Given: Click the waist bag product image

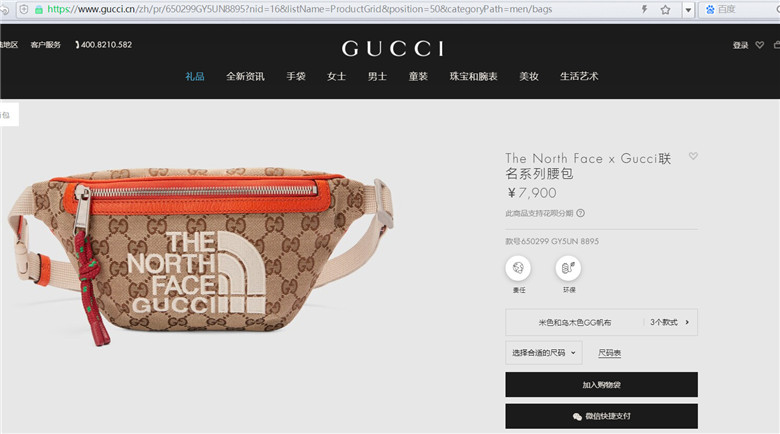Looking at the screenshot, I should pos(201,256).
